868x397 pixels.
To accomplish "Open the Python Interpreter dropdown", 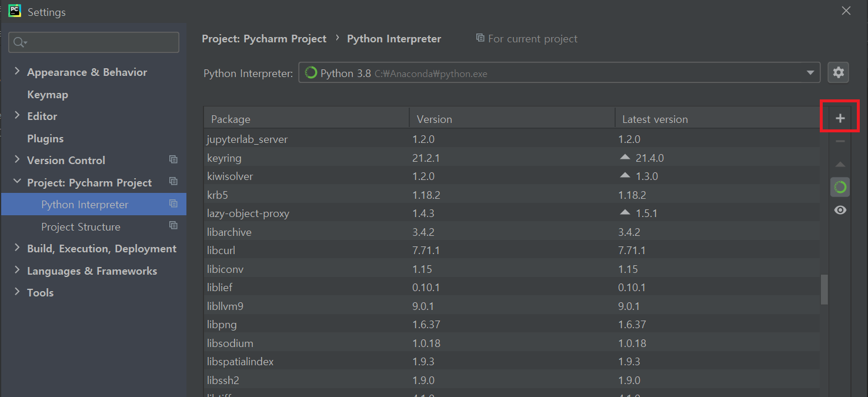I will point(559,73).
